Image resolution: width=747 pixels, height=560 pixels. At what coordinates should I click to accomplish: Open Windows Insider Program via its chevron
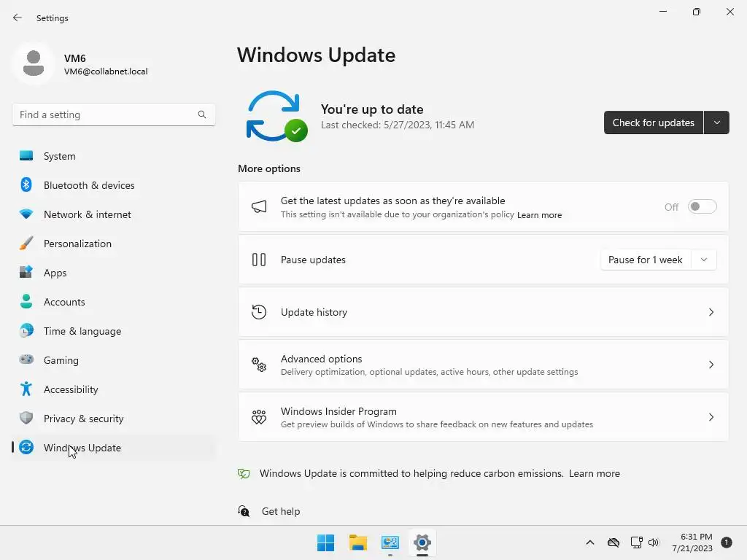coord(711,417)
